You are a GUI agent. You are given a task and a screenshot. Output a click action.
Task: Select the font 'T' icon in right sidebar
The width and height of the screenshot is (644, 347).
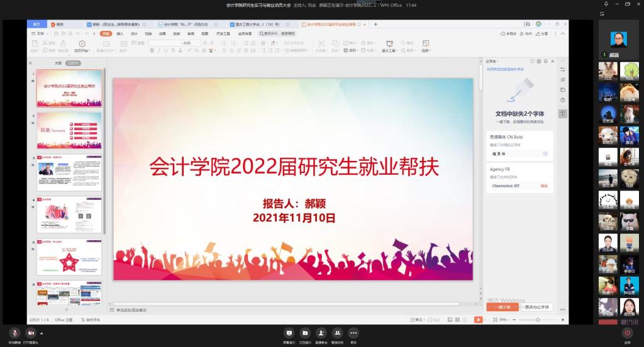(563, 113)
